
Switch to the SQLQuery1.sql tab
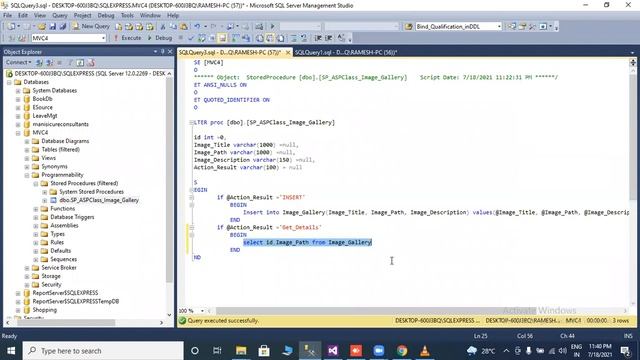pos(346,52)
